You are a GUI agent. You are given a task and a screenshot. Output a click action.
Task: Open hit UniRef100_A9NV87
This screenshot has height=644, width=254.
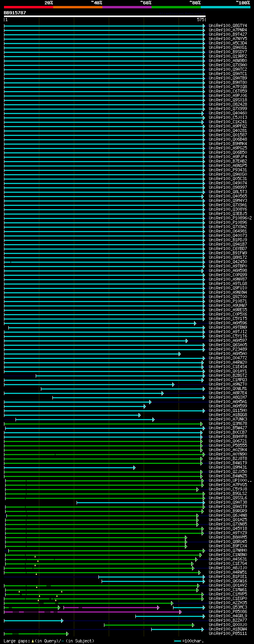pos(228,279)
